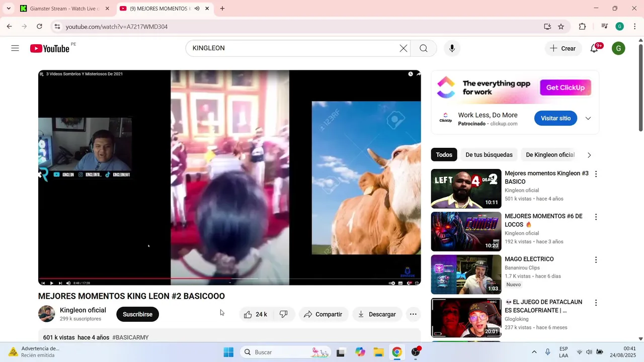
Task: Click the Crear button
Action: click(562, 48)
